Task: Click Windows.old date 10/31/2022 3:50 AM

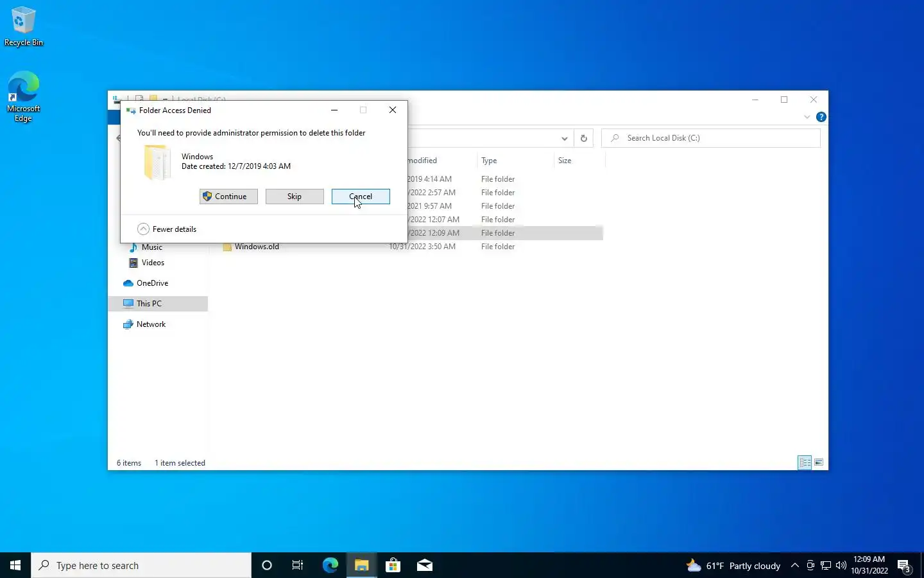Action: [422, 247]
